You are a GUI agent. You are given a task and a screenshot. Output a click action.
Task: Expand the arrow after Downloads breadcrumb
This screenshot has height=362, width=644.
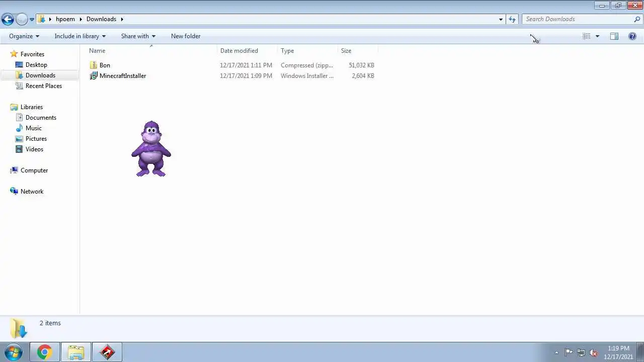(x=122, y=19)
